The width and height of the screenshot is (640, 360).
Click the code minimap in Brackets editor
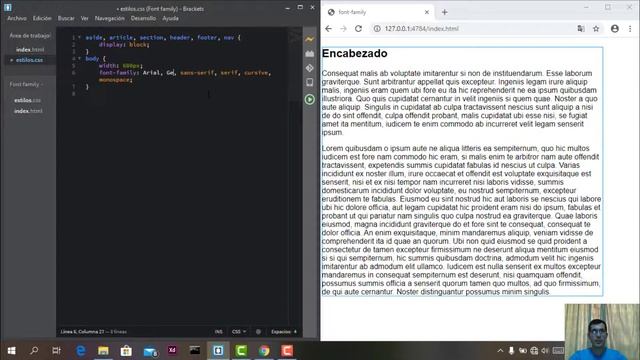295,64
